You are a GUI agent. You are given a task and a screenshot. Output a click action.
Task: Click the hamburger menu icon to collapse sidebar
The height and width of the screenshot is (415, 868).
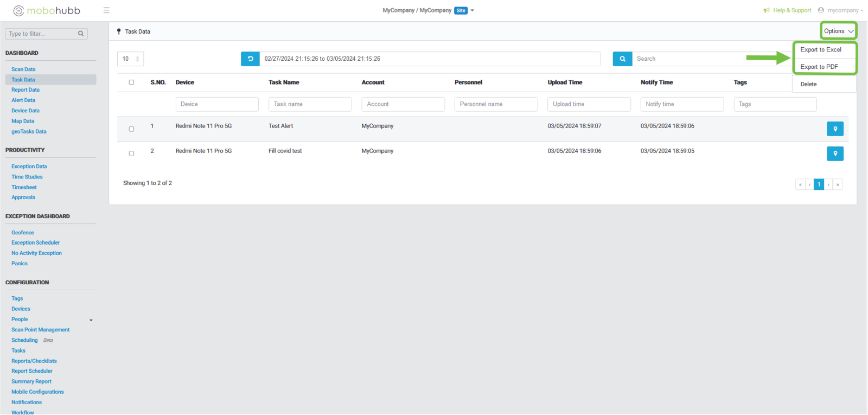click(106, 10)
